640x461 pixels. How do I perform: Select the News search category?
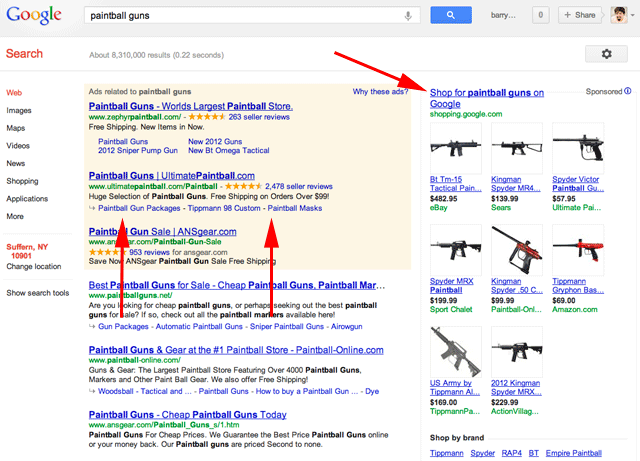pyautogui.click(x=16, y=163)
